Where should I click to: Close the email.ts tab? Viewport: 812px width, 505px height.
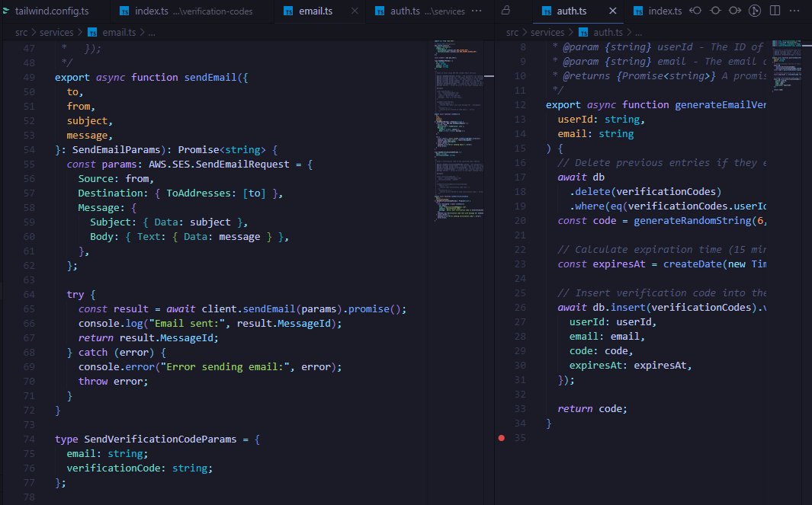(355, 11)
